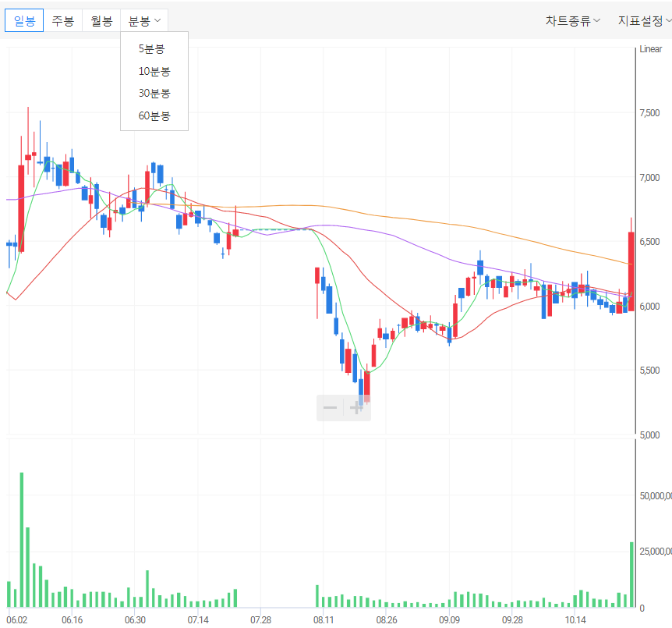Click the Linear scale label
The height and width of the screenshot is (628, 672).
tap(651, 49)
